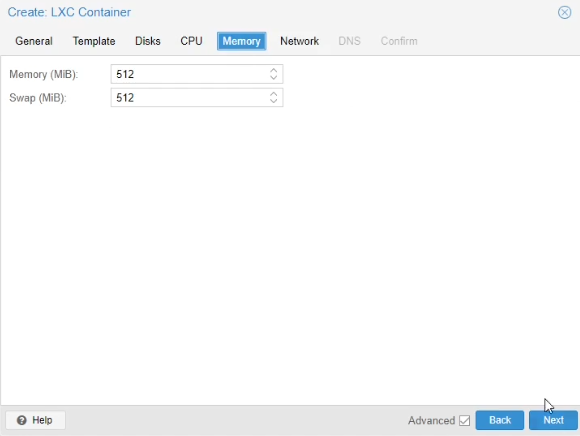Go to the Disks tab
The width and height of the screenshot is (580, 436).
pos(148,41)
